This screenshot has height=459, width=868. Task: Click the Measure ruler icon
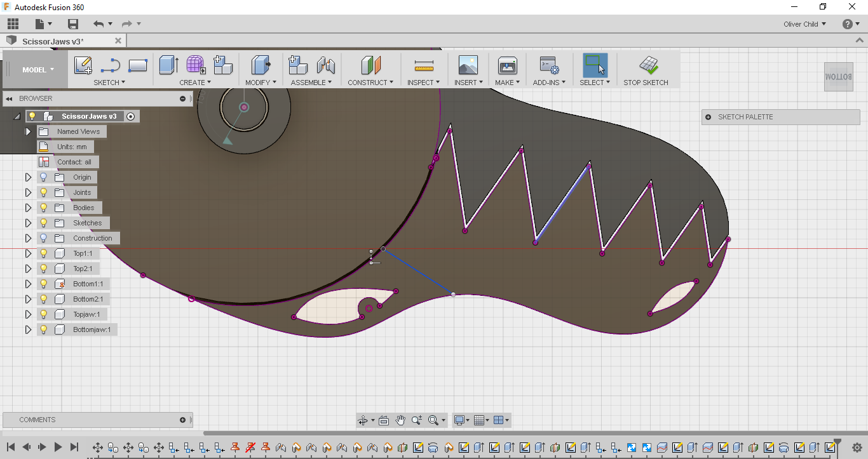click(x=423, y=65)
